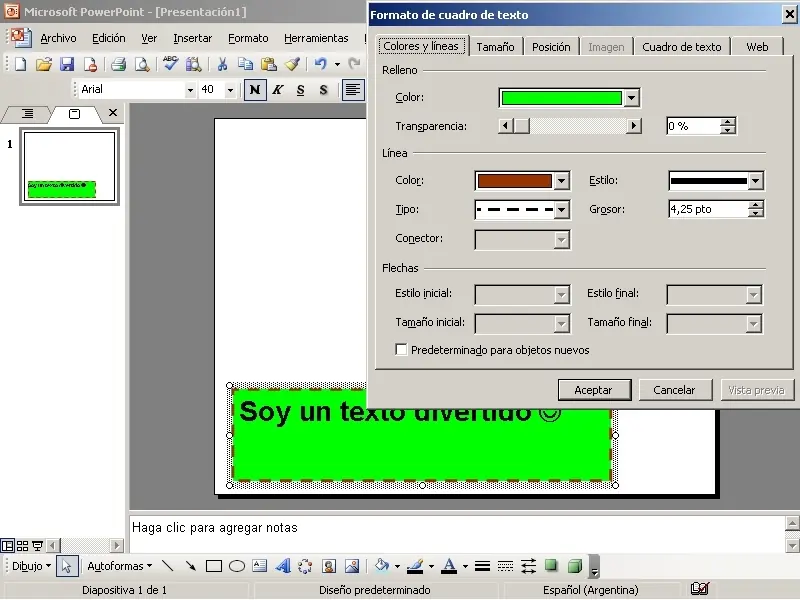Image resolution: width=800 pixels, height=600 pixels.
Task: Open the Undo history dropdown arrow
Action: click(337, 64)
